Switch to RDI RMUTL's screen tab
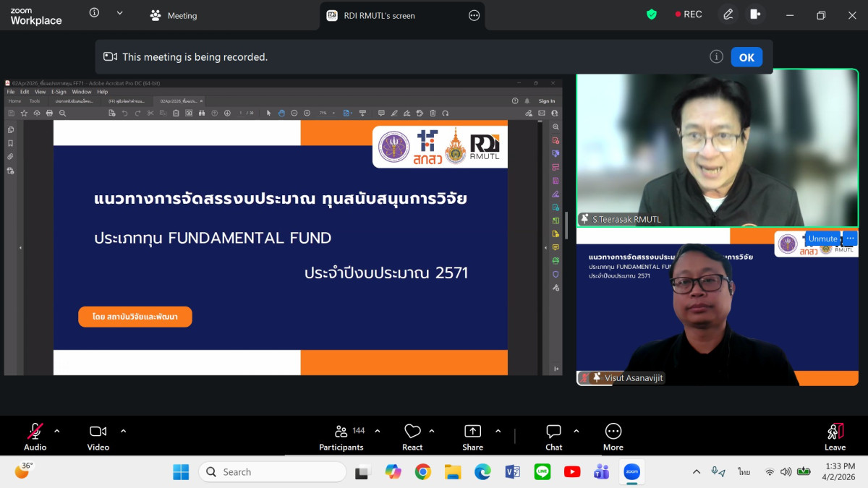Screen dimensions: 868x488 point(380,15)
